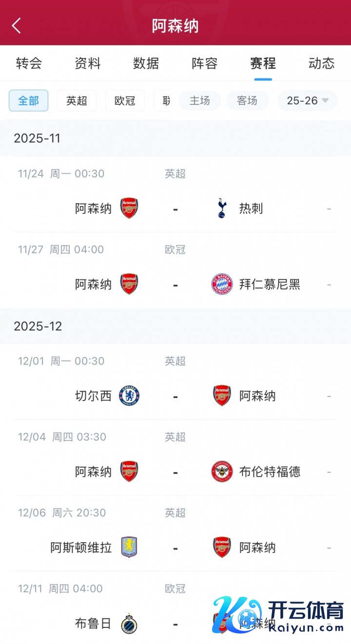351x644 pixels.
Task: Tap Arsenal crest in the 11/24 match
Action: pyautogui.click(x=129, y=208)
